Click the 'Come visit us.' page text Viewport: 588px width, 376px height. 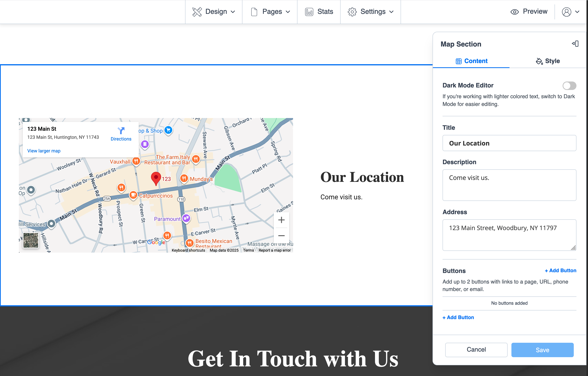(x=341, y=197)
